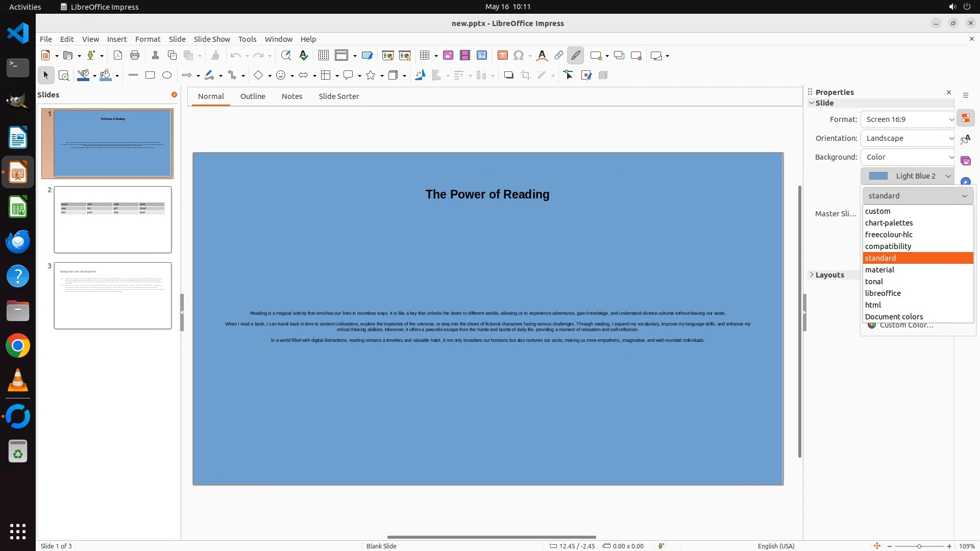Choose 'material' from the palette list
This screenshot has width=980, height=551.
879,270
